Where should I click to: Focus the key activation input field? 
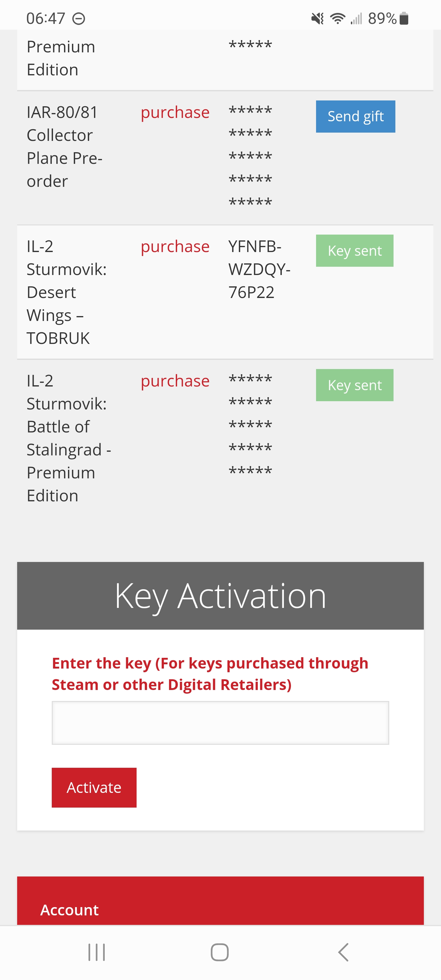220,722
